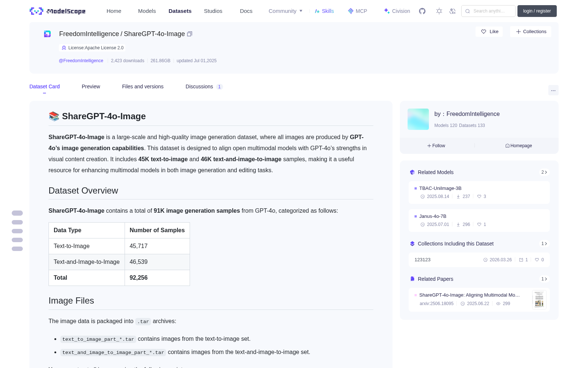Like this dataset
588x368 pixels.
click(x=489, y=32)
